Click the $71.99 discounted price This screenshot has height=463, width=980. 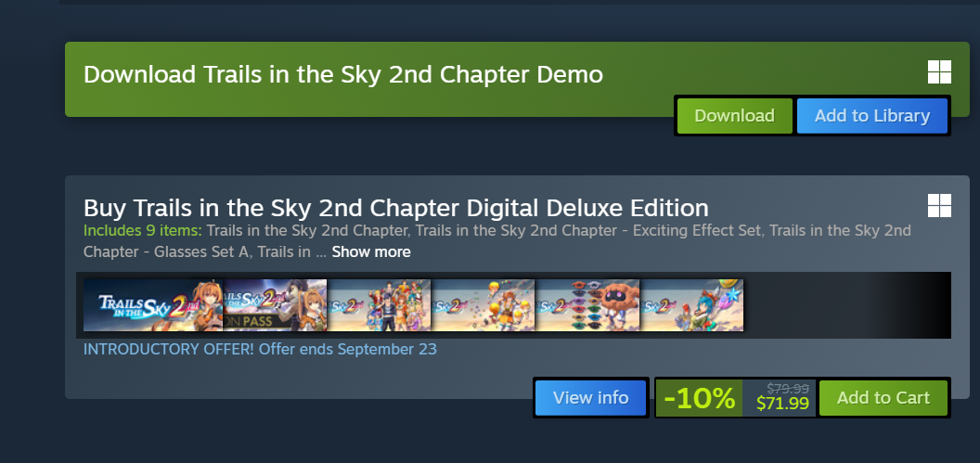pyautogui.click(x=782, y=404)
